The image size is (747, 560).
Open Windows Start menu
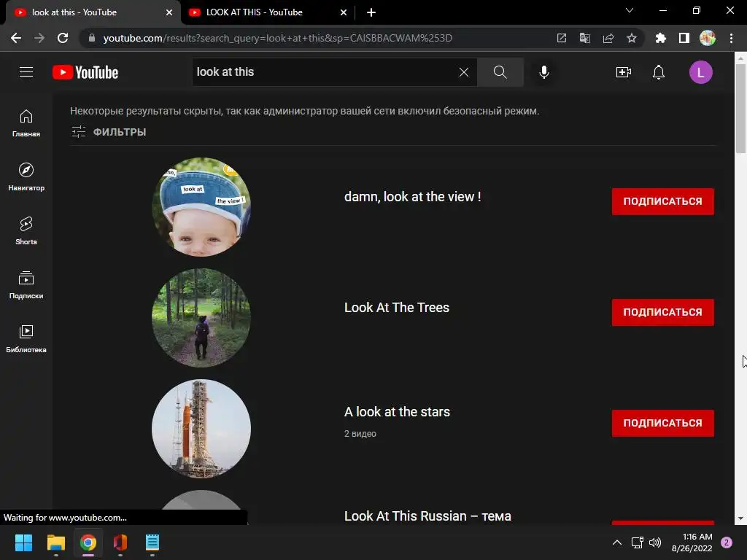pos(23,542)
